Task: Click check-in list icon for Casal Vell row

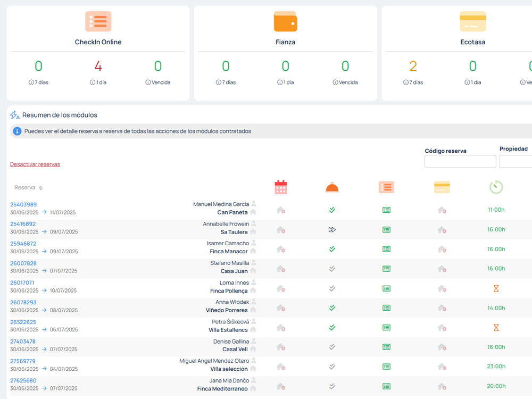Action: [386, 347]
